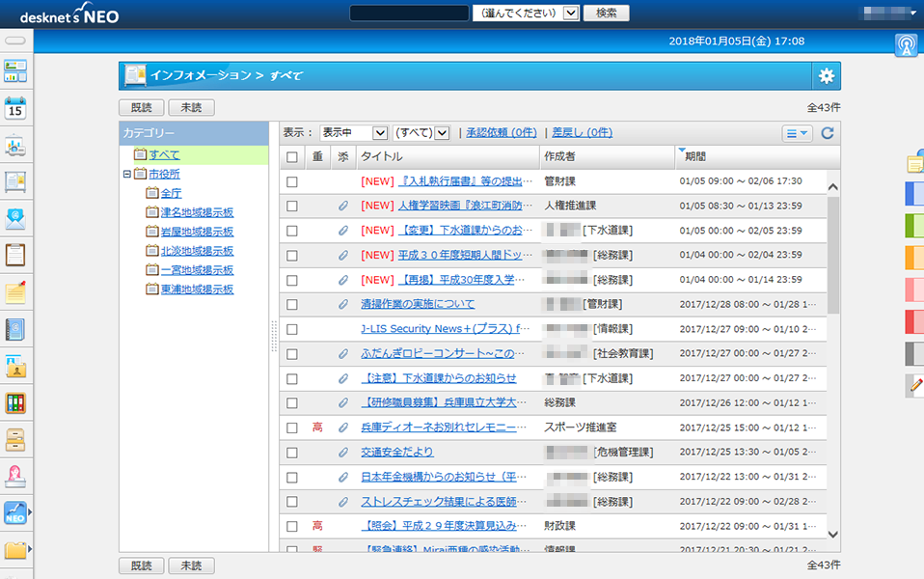Image resolution: width=924 pixels, height=579 pixels.
Task: Click the broadcast antenna icon at top right
Action: pos(905,44)
